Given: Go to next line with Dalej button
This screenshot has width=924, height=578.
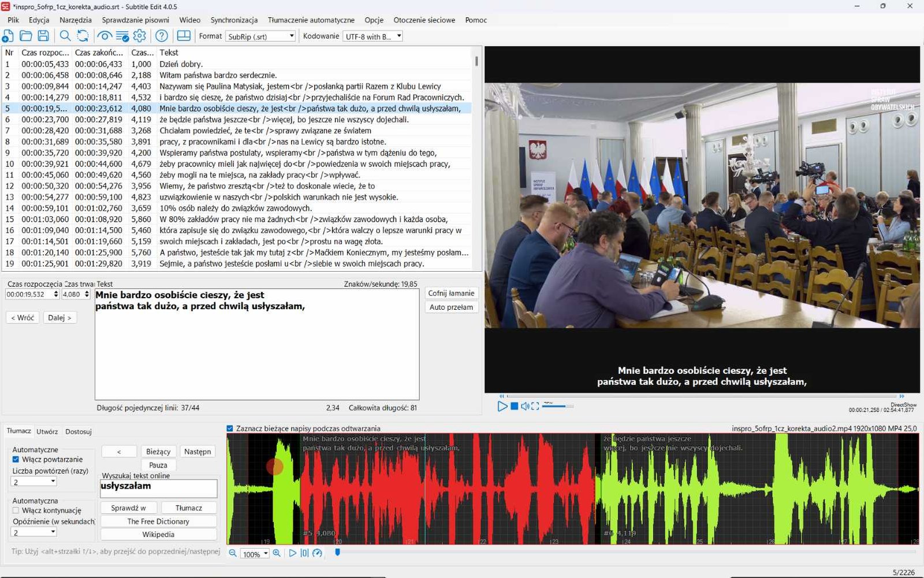Looking at the screenshot, I should [x=59, y=318].
